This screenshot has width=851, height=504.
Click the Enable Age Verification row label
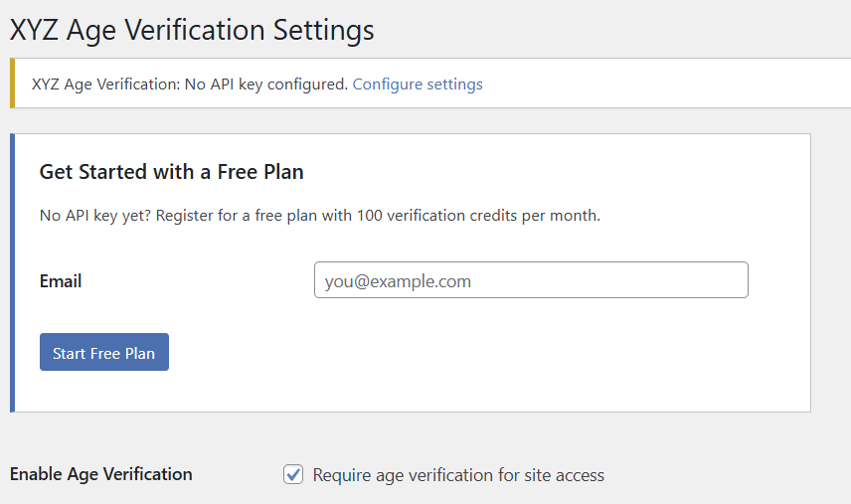(x=100, y=474)
